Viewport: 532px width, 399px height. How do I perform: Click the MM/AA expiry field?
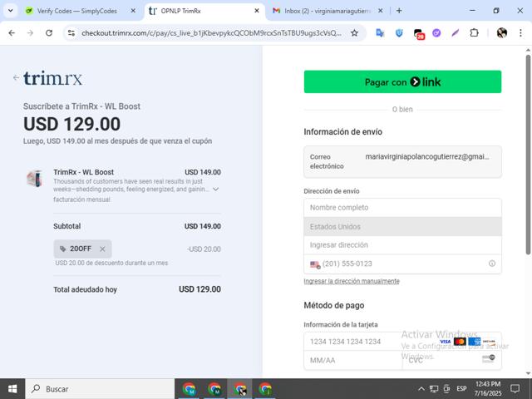click(x=352, y=360)
